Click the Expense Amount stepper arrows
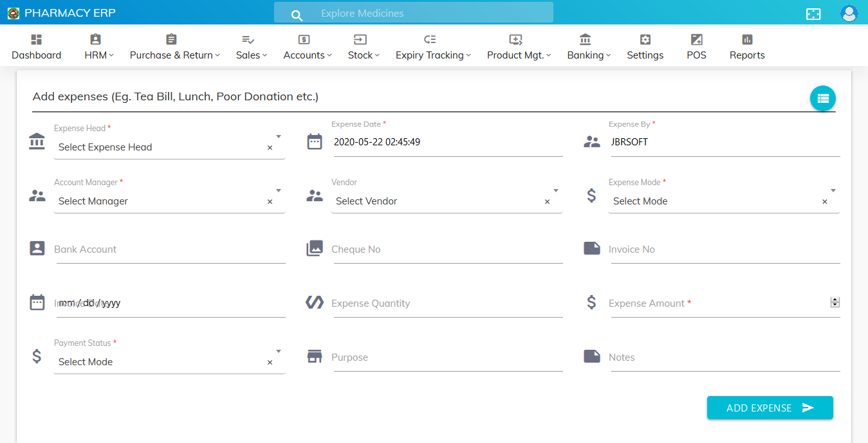Image resolution: width=868 pixels, height=443 pixels. [835, 302]
